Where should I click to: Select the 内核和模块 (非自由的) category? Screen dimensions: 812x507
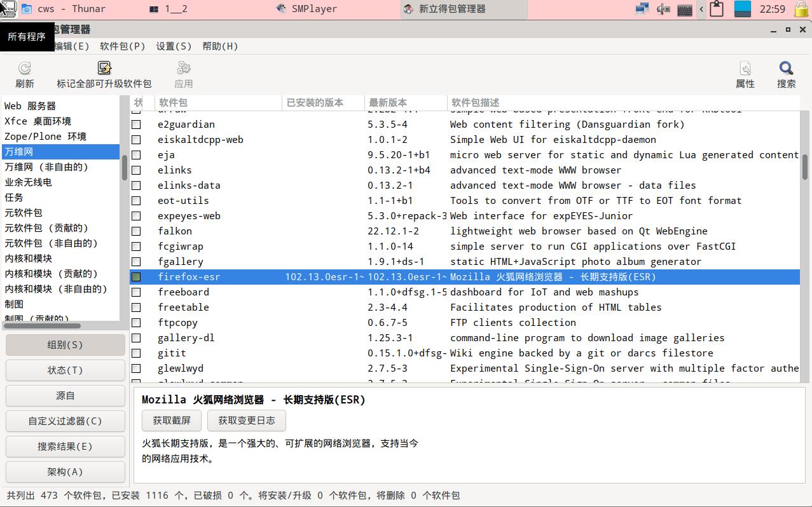(x=60, y=289)
